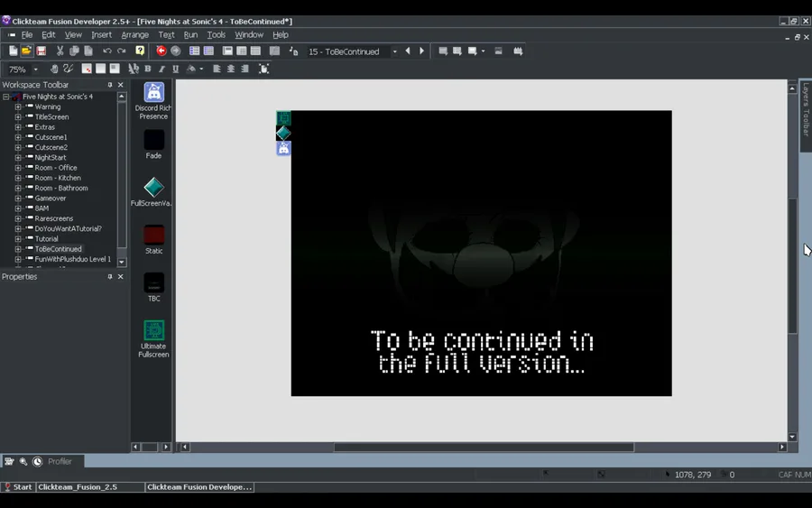Select the Ultimate Fullscreen object
Image resolution: width=812 pixels, height=508 pixels.
coord(153,339)
